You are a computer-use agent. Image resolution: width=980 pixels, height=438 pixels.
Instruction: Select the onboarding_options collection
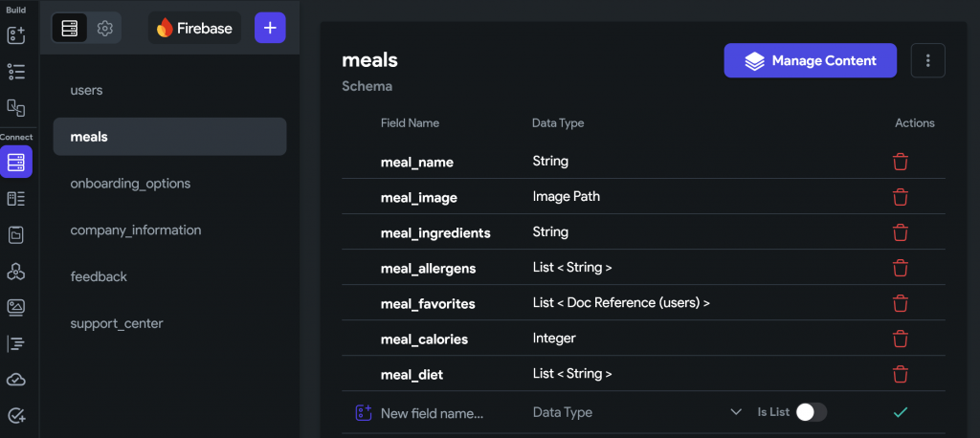coord(130,183)
